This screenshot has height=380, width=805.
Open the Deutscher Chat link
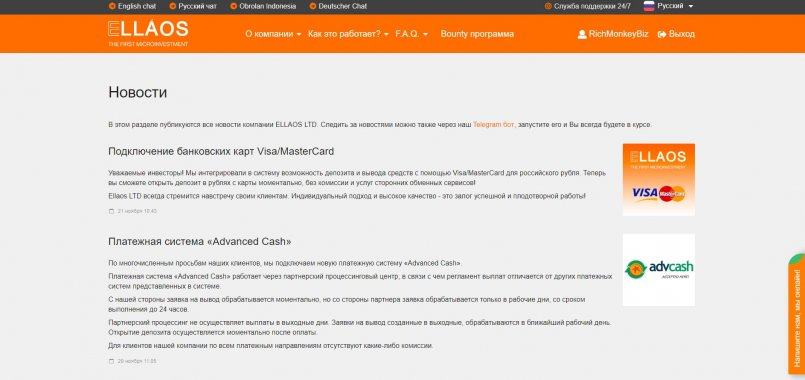click(342, 7)
